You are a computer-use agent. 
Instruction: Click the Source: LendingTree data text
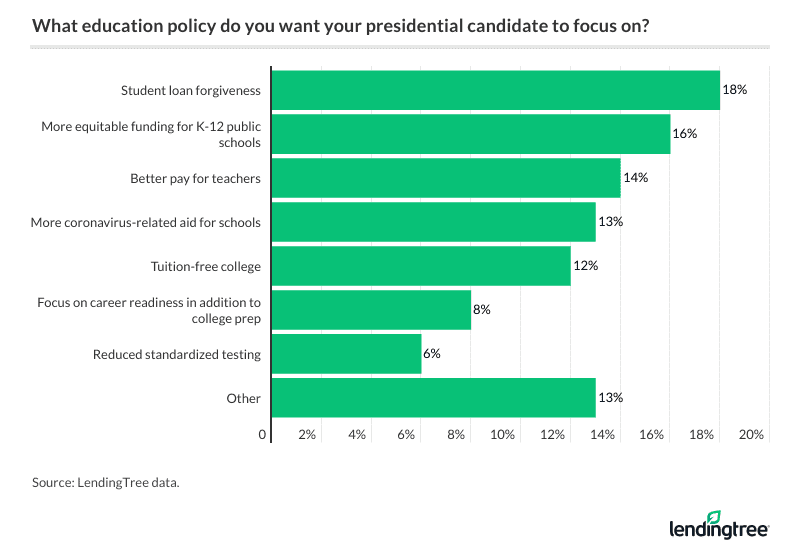click(x=105, y=482)
